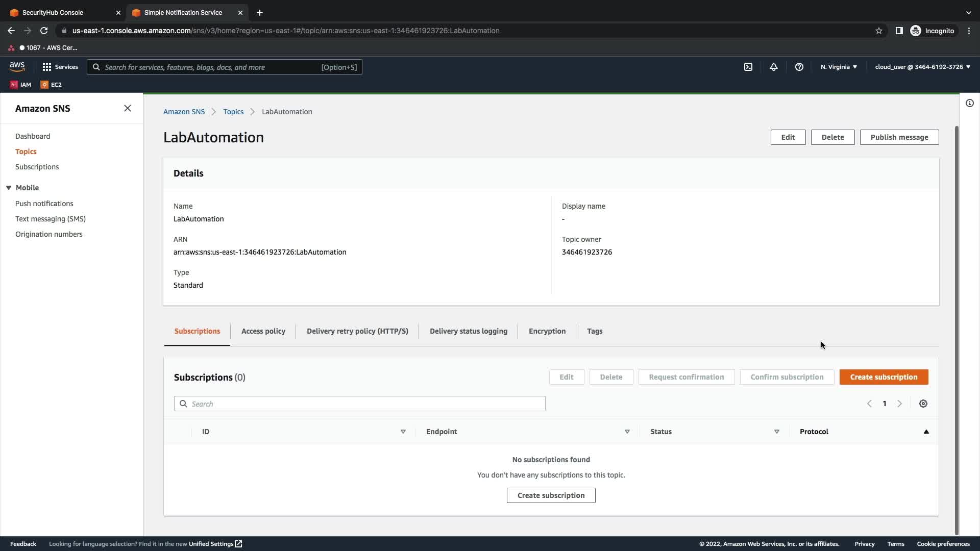Sort subscriptions by Protocol column arrow
The height and width of the screenshot is (551, 980).
click(x=926, y=432)
